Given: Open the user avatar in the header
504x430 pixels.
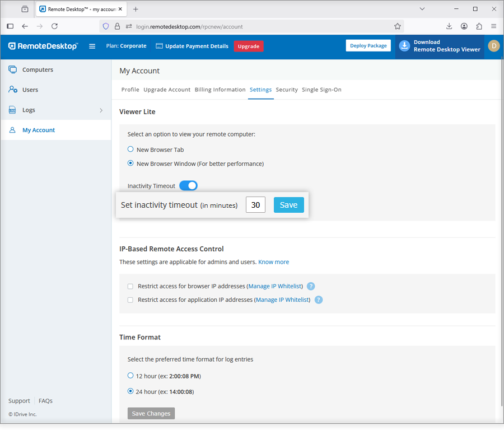Looking at the screenshot, I should [493, 46].
